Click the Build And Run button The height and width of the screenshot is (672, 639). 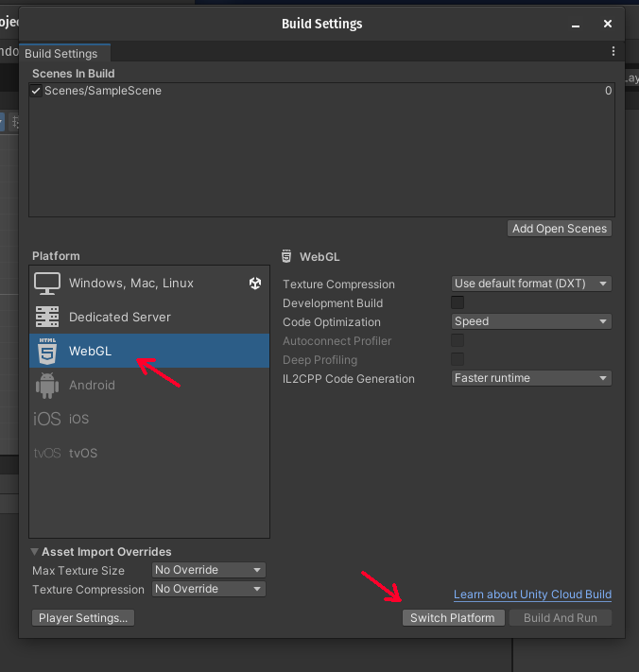561,618
